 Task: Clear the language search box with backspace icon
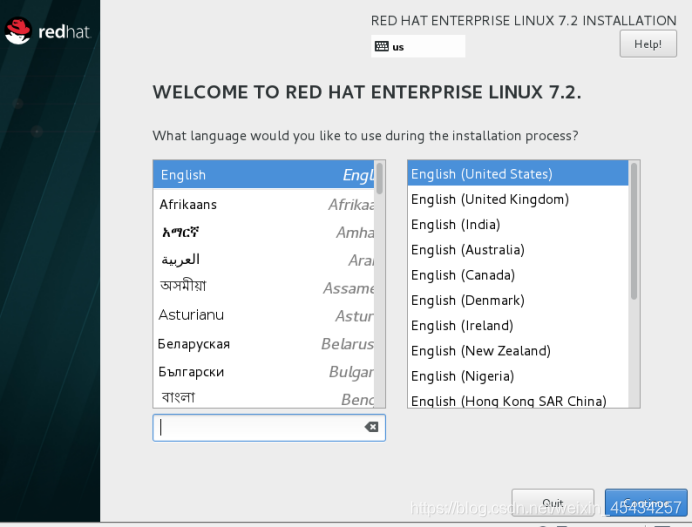tap(371, 427)
